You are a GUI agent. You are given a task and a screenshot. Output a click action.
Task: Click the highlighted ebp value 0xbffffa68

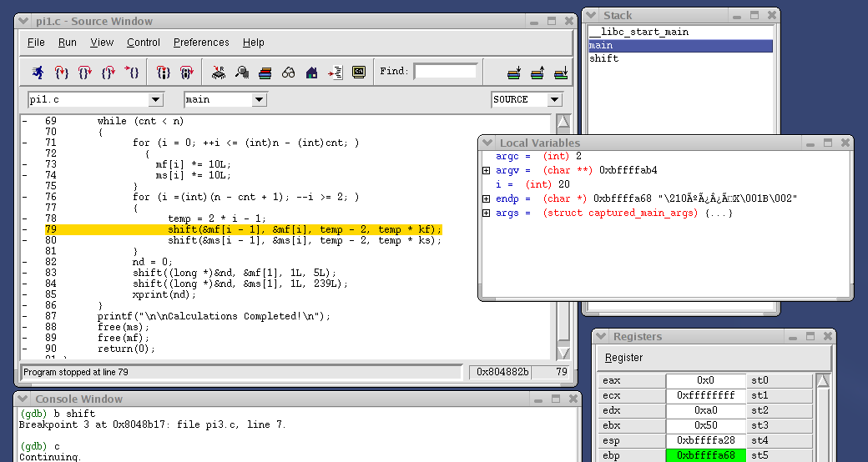click(x=706, y=455)
